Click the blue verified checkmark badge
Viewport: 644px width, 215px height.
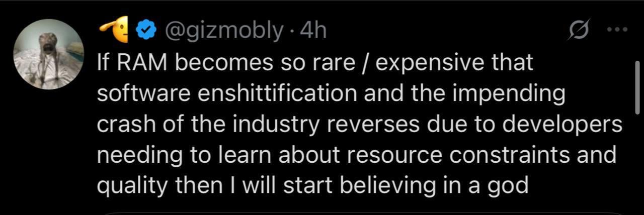145,31
